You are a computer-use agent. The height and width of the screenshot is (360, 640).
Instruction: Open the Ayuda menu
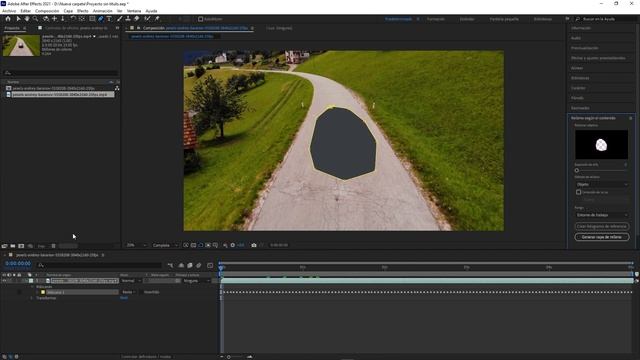pyautogui.click(x=151, y=11)
